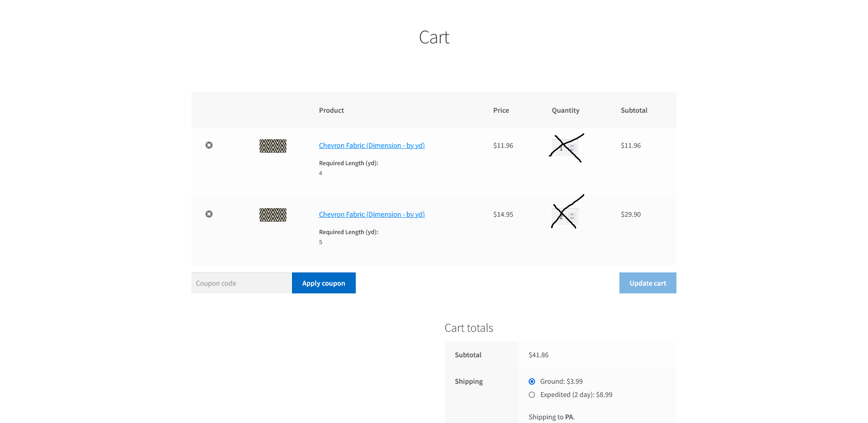This screenshot has width=868, height=423.
Task: Click the Apply coupon button
Action: pyautogui.click(x=324, y=283)
